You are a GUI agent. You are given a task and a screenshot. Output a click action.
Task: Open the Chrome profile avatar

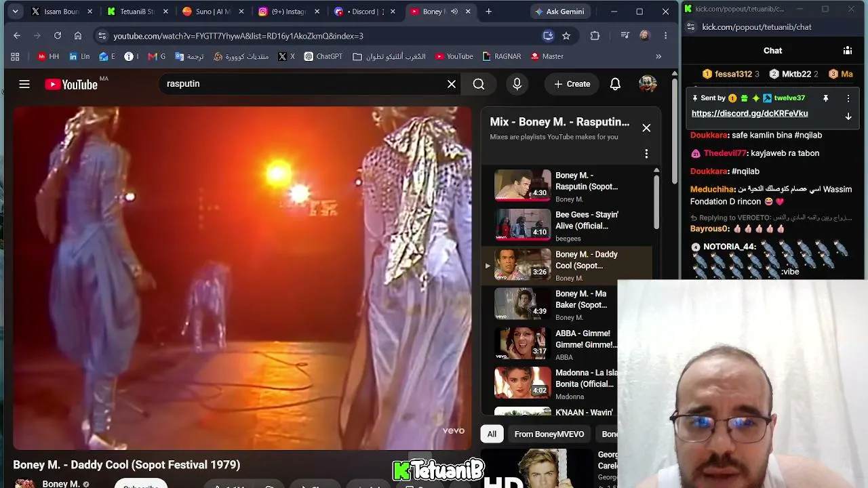pyautogui.click(x=645, y=36)
